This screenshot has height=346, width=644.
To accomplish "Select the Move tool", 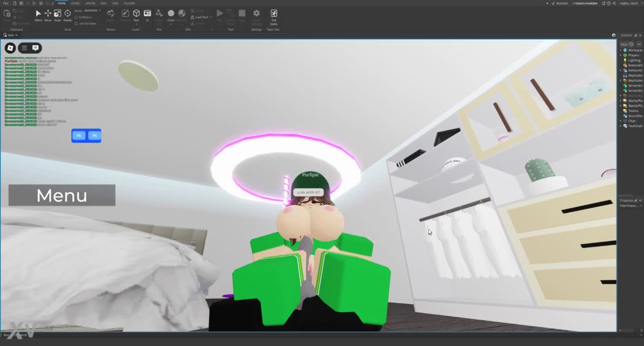I will (48, 14).
